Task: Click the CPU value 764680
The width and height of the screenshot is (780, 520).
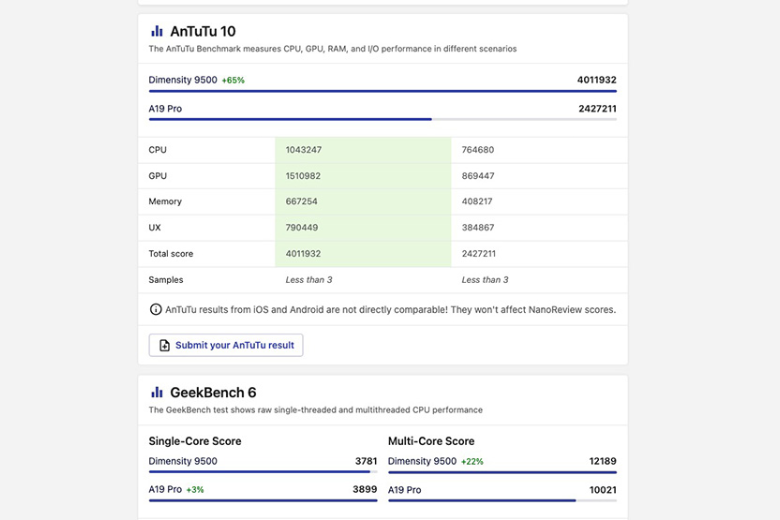Action: pyautogui.click(x=478, y=150)
